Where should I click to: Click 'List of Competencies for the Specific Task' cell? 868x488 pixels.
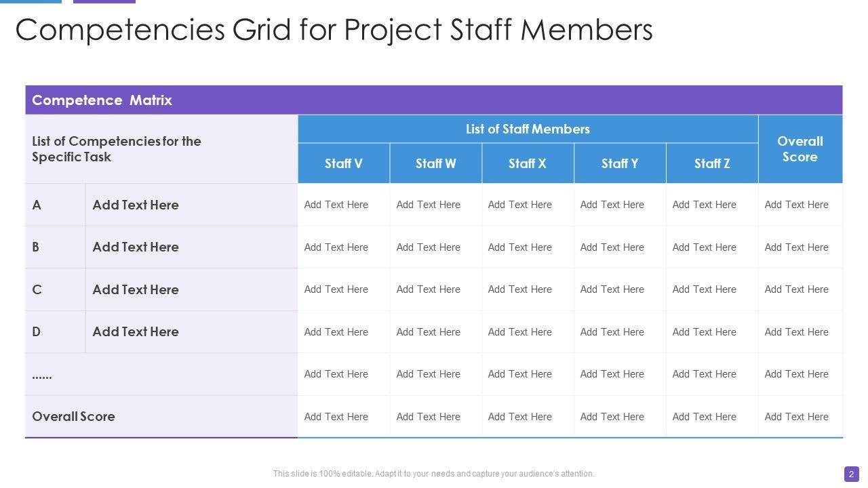[117, 149]
